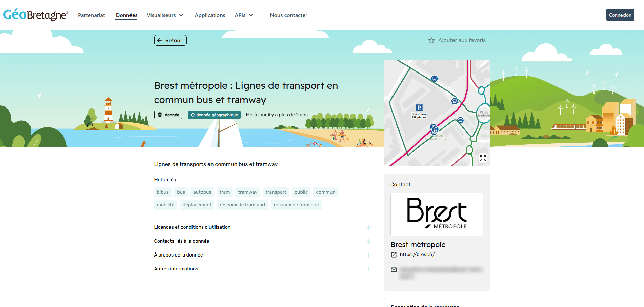Go to the Partenariat menu item

(92, 15)
